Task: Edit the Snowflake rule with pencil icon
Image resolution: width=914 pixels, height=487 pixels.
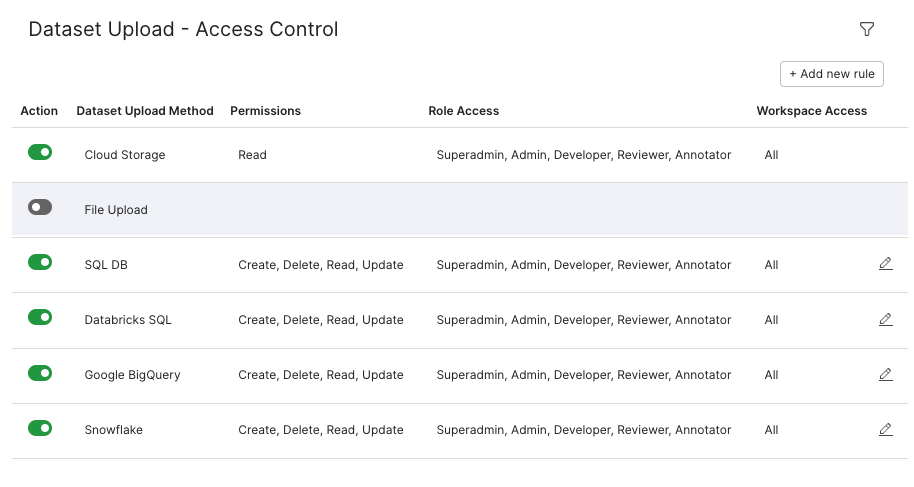Action: pos(885,429)
